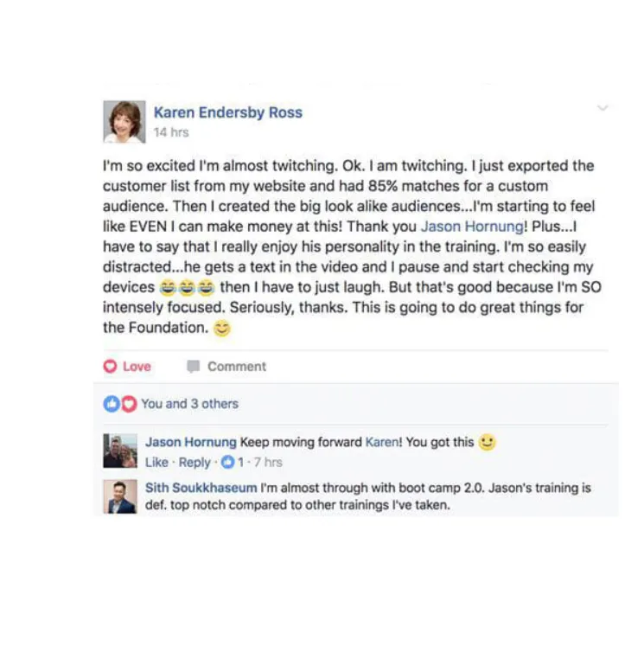644x646 pixels.
Task: Click the Jason Hornung mention in the post
Action: click(472, 227)
